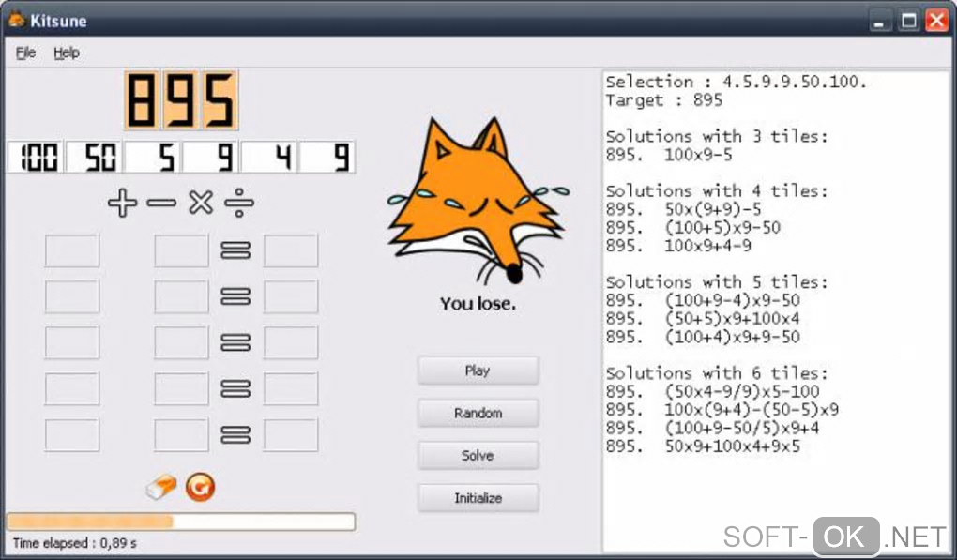Image resolution: width=957 pixels, height=560 pixels.
Task: Click second row's left operand box
Action: tap(72, 296)
